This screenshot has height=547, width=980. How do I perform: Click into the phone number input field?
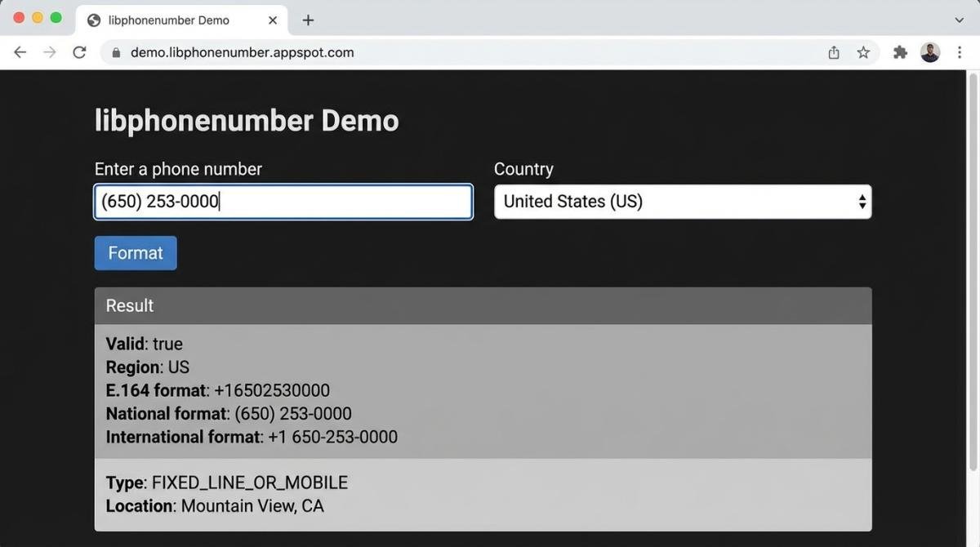point(283,202)
